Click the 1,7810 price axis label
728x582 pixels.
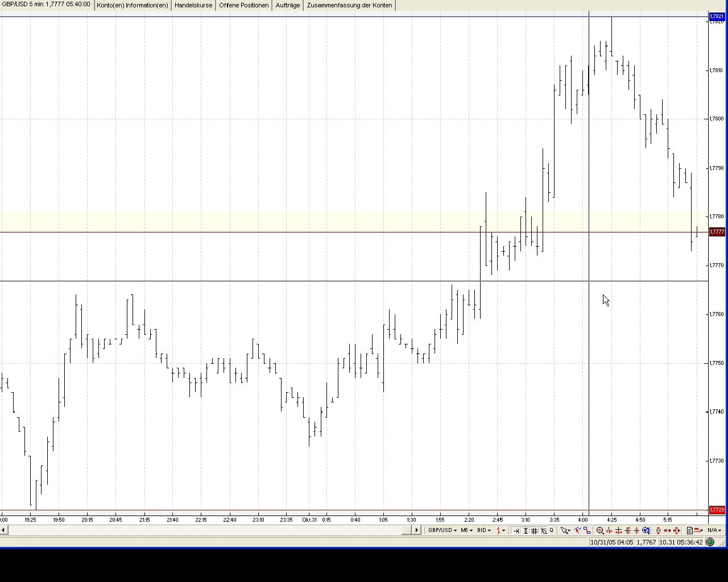[716, 70]
